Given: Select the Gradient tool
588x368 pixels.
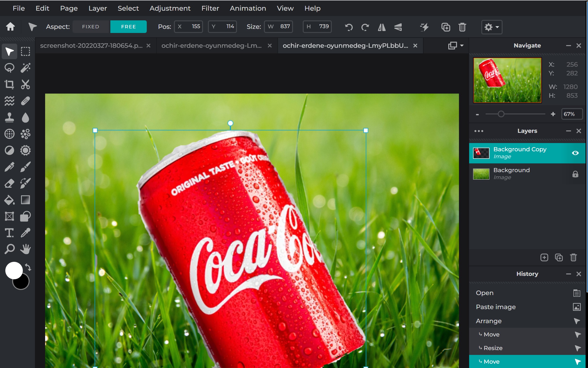Looking at the screenshot, I should pyautogui.click(x=25, y=200).
